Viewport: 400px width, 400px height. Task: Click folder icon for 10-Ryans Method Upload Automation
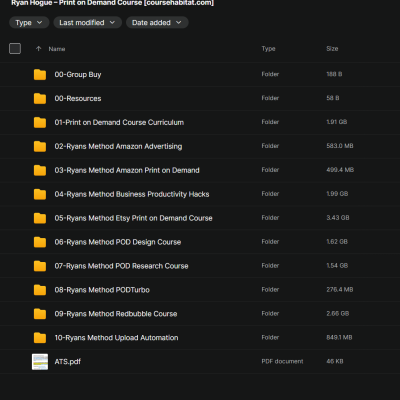[40, 338]
